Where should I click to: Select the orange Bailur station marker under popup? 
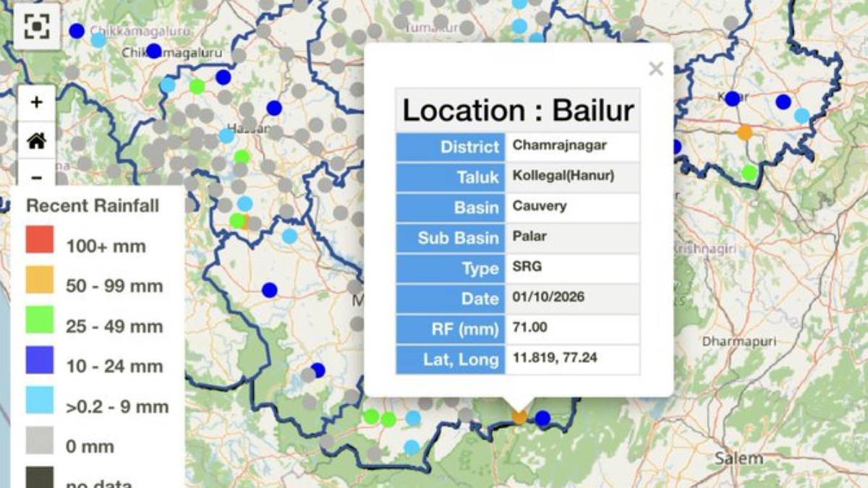519,416
